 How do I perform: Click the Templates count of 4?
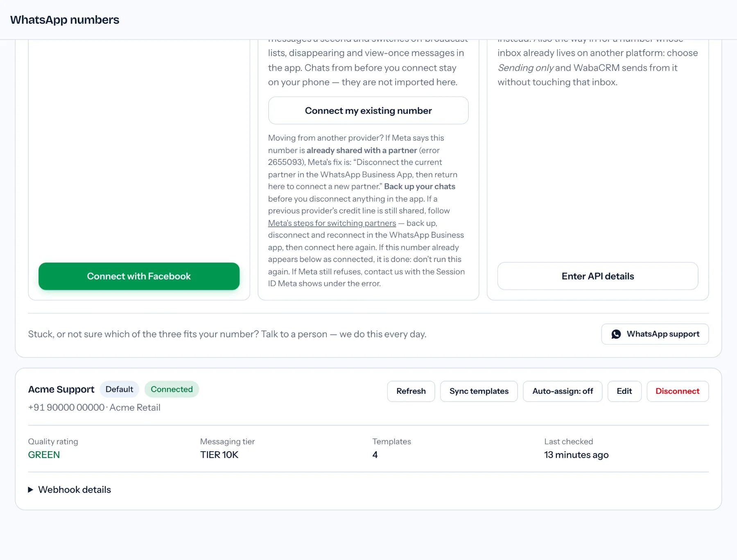[x=375, y=455]
